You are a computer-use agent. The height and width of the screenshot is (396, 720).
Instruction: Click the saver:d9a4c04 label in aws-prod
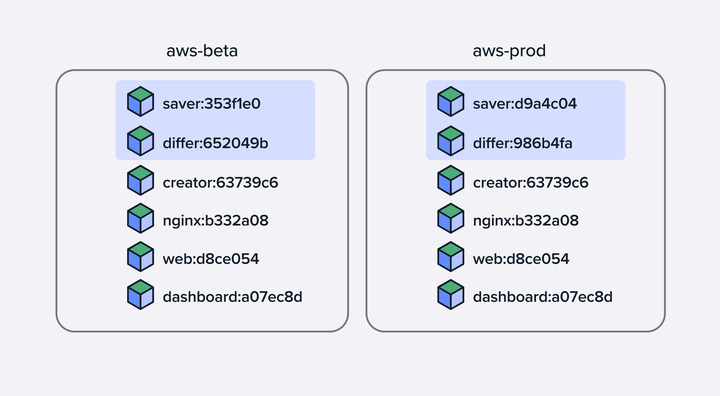click(525, 104)
